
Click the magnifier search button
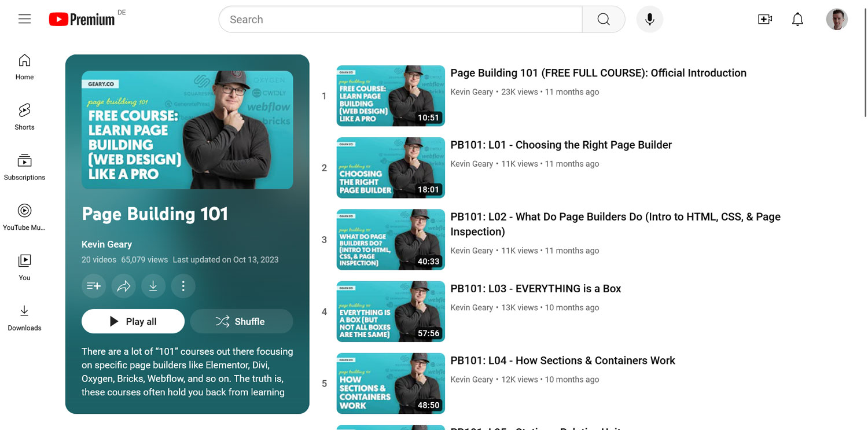(x=603, y=20)
